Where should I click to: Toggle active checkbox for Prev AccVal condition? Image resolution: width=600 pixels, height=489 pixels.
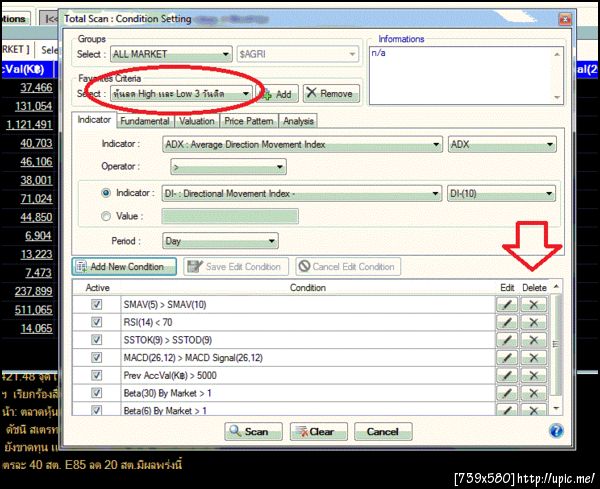[96, 375]
